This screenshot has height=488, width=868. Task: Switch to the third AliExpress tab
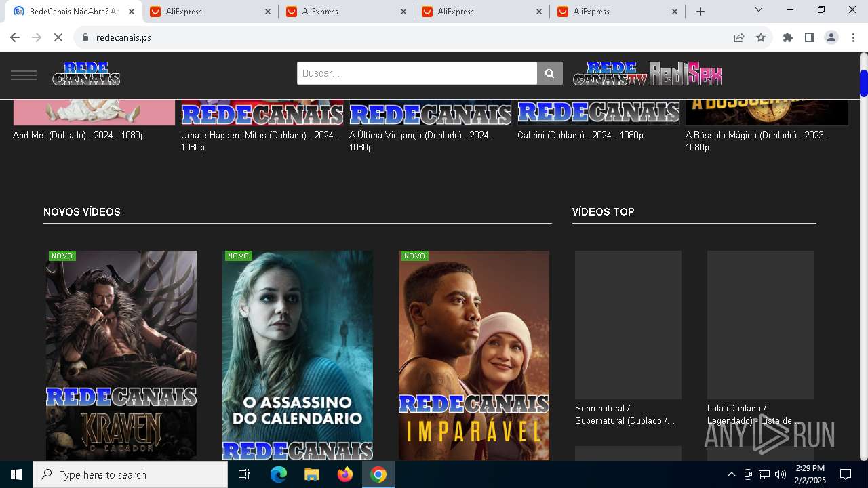481,12
